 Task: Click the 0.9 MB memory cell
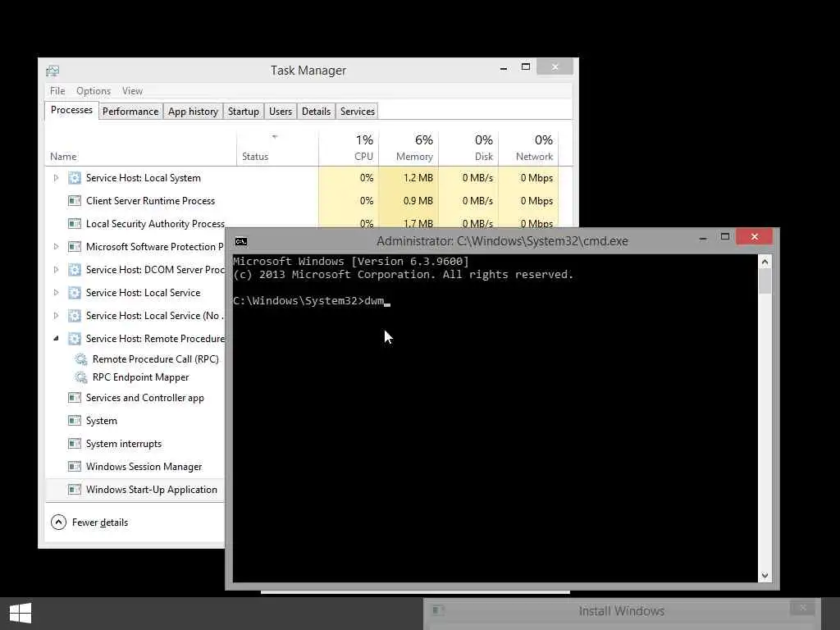tap(409, 201)
